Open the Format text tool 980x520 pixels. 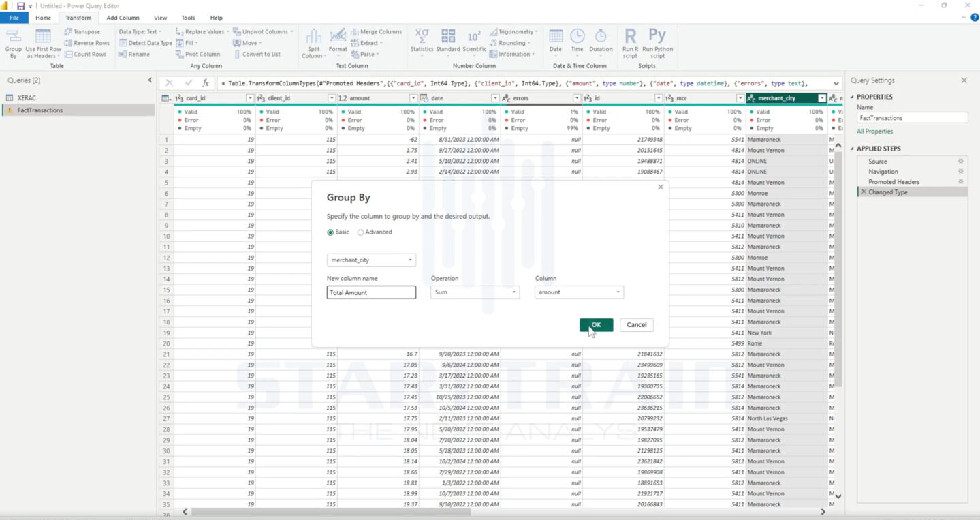(338, 43)
